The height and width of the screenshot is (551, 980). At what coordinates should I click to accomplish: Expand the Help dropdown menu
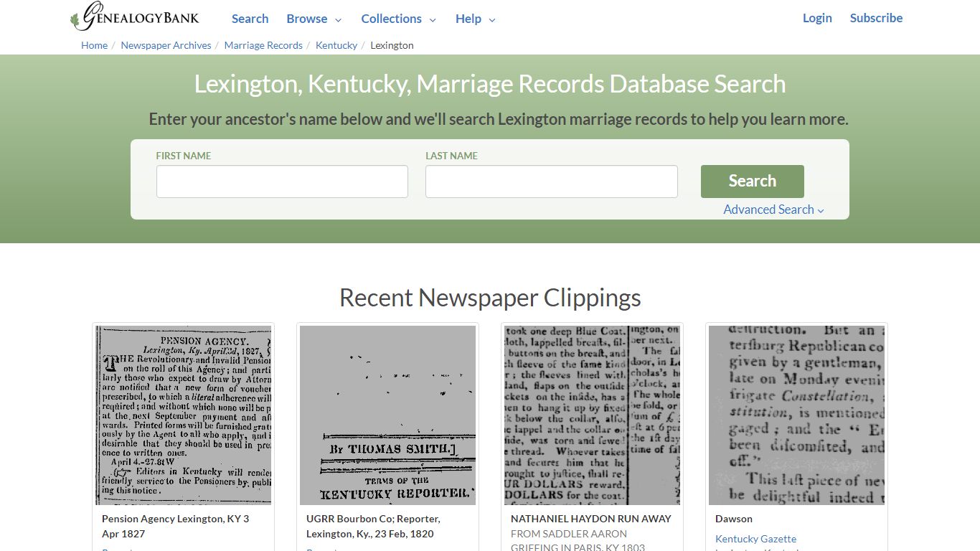coord(476,19)
